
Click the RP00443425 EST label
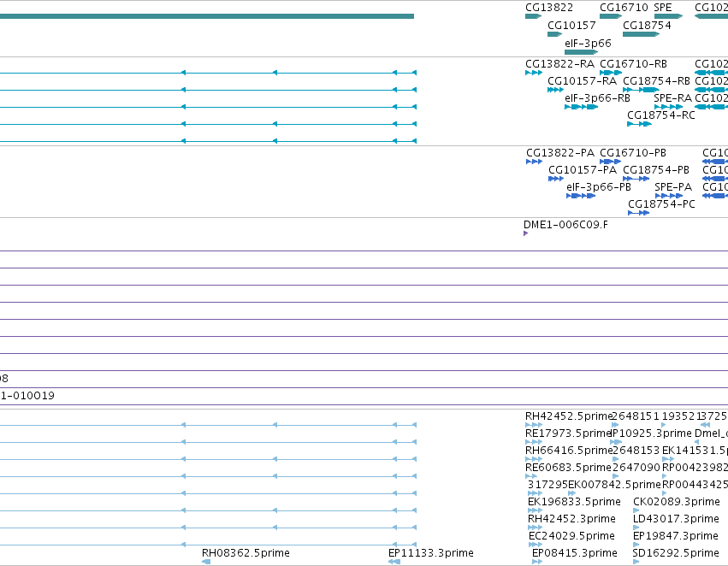[695, 485]
